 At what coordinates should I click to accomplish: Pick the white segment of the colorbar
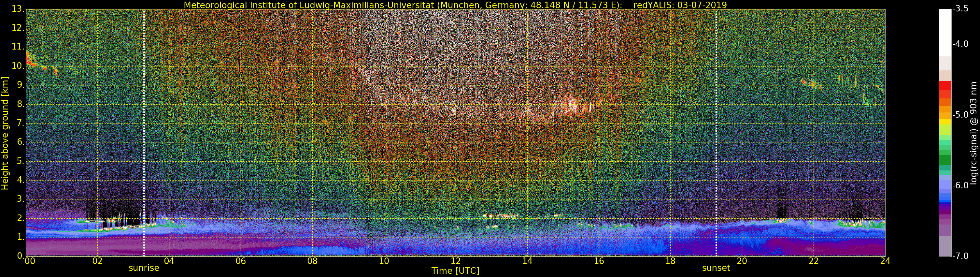(x=945, y=33)
